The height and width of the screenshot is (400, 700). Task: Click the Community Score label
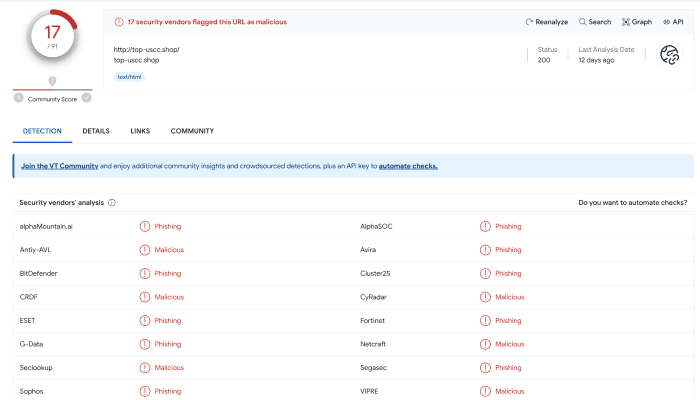click(52, 99)
